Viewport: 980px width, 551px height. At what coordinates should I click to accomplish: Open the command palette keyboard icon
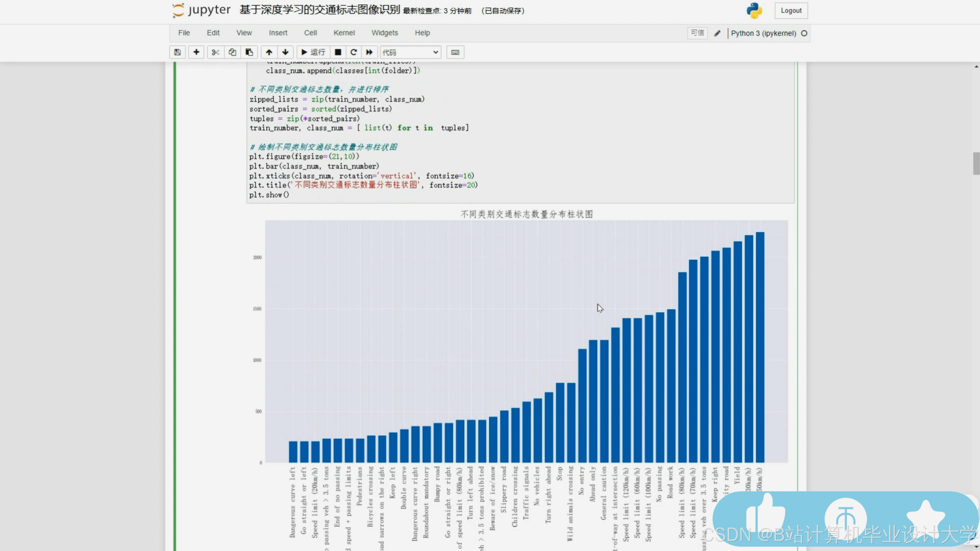point(455,52)
